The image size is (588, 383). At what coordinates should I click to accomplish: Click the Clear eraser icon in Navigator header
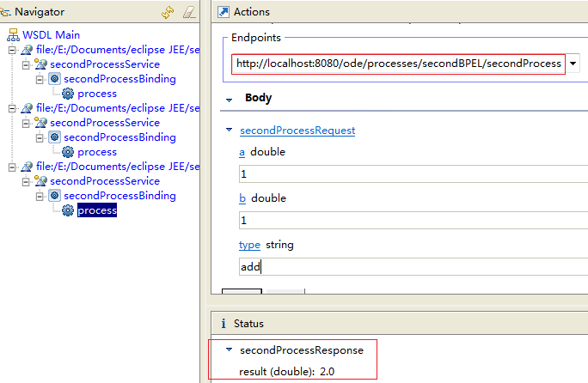[x=189, y=12]
